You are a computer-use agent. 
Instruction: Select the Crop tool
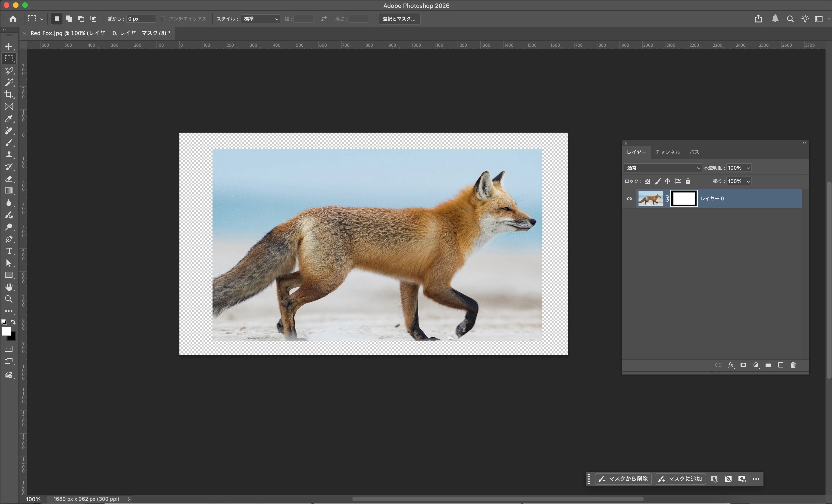pos(9,94)
